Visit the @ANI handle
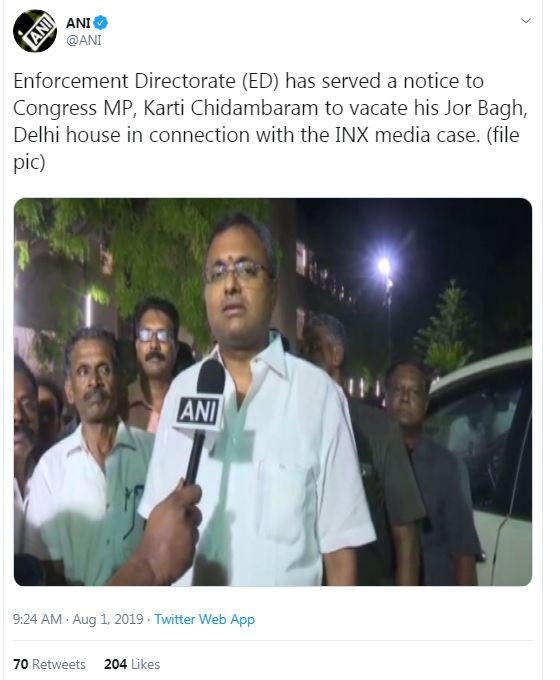 point(84,40)
